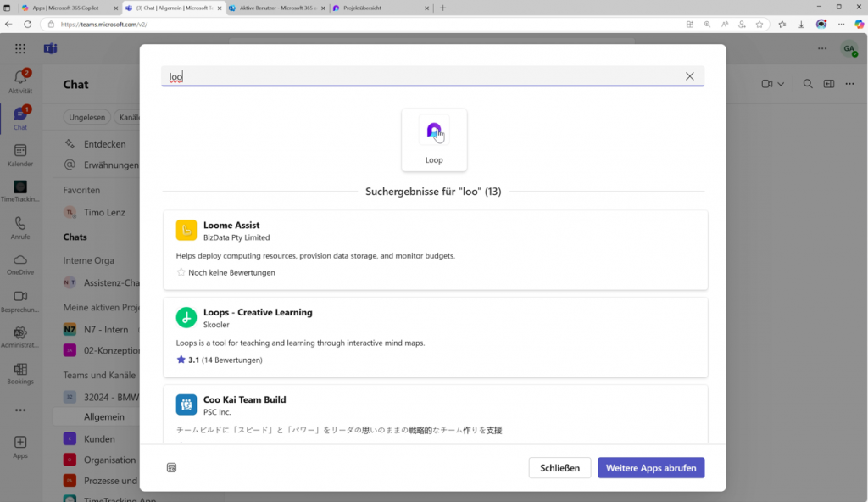Add page to favorites star icon
The height and width of the screenshot is (502, 868).
759,25
